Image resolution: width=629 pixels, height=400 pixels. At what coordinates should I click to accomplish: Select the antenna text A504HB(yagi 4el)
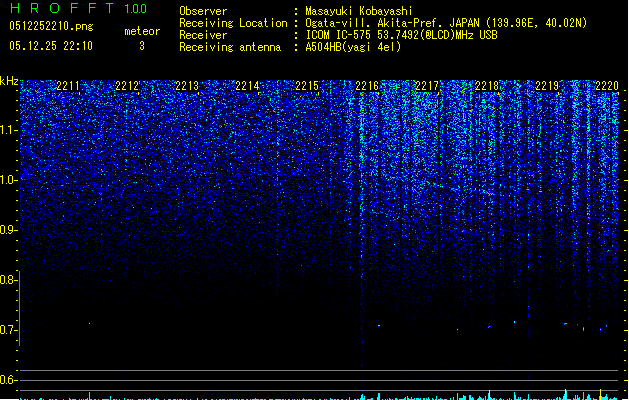point(353,47)
